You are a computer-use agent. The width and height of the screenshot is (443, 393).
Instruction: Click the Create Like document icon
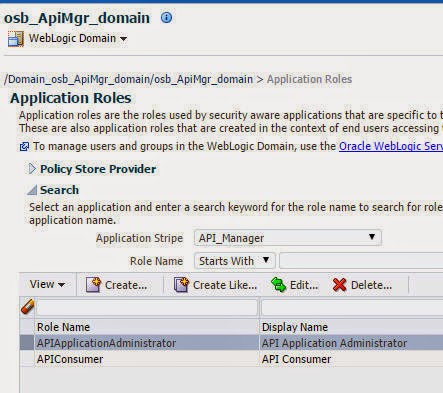[181, 285]
